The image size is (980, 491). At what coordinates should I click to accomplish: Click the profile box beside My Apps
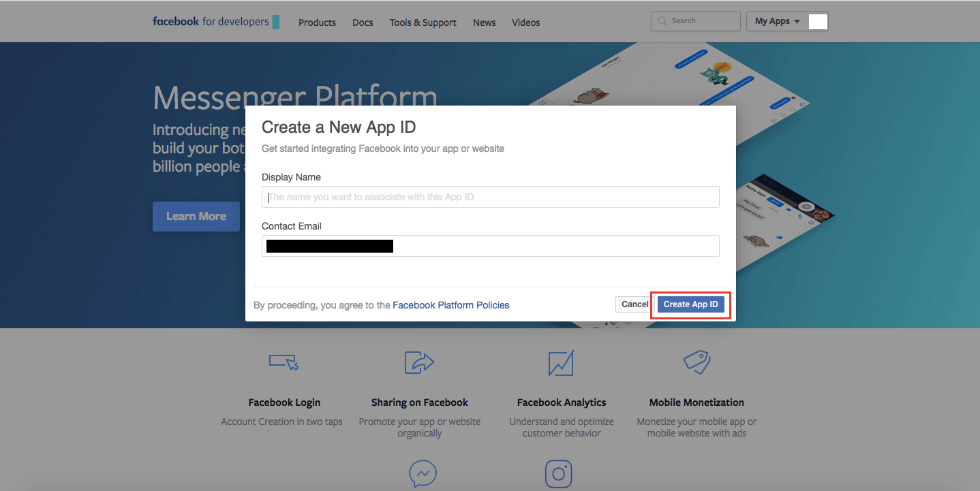pos(818,21)
